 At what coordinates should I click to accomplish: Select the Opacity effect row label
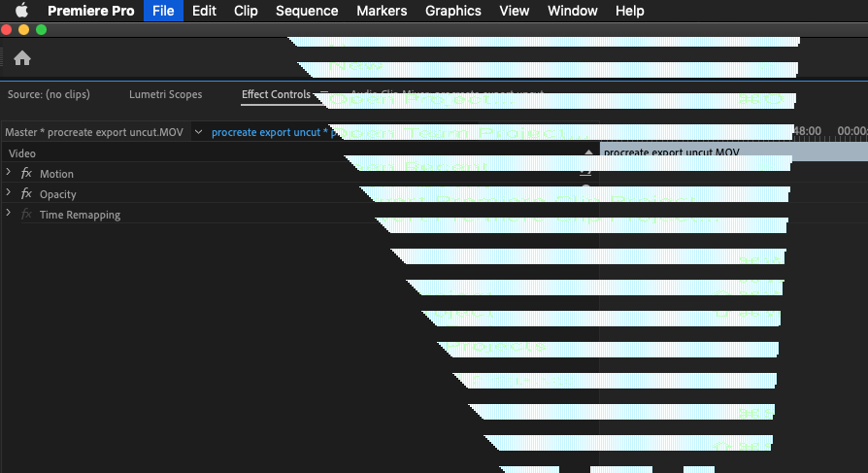[58, 194]
